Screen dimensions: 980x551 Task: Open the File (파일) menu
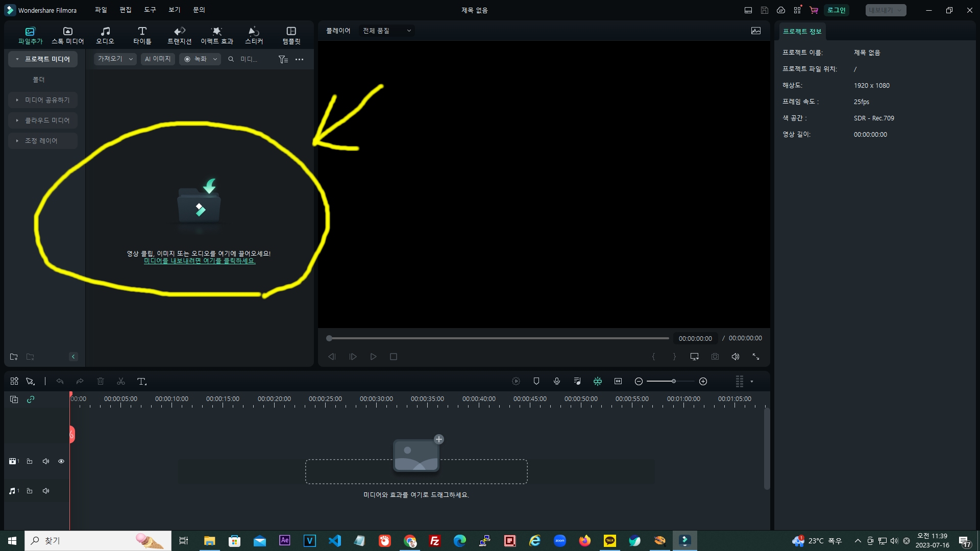[x=101, y=10]
